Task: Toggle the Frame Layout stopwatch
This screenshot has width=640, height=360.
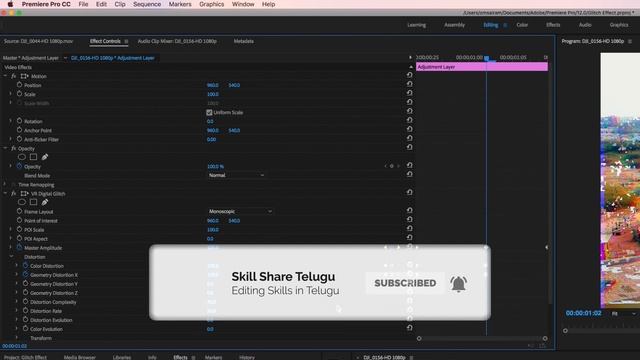Action: click(x=19, y=211)
